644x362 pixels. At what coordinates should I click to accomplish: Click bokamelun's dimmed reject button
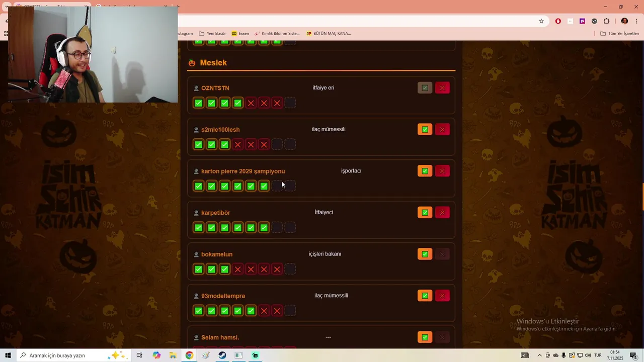(442, 254)
